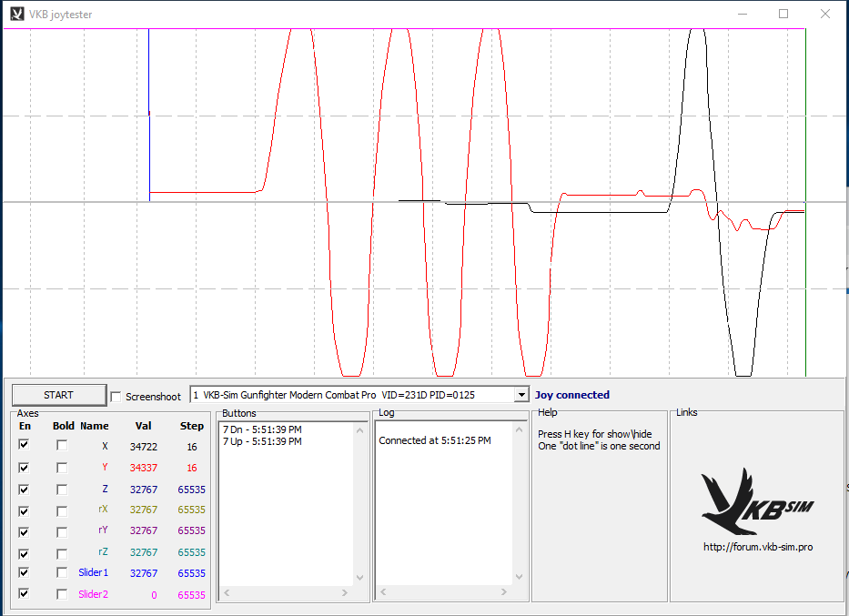
Task: Enable Bold for the rX axis
Action: (x=62, y=510)
